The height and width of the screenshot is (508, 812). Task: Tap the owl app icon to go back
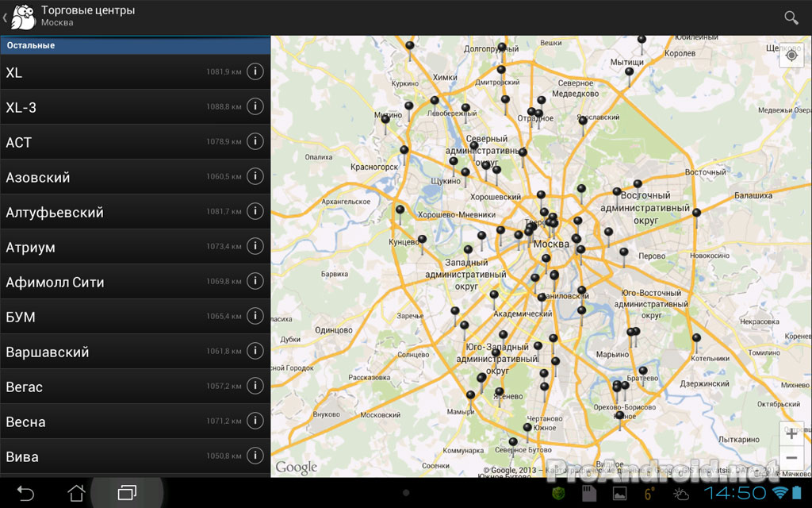[x=23, y=17]
